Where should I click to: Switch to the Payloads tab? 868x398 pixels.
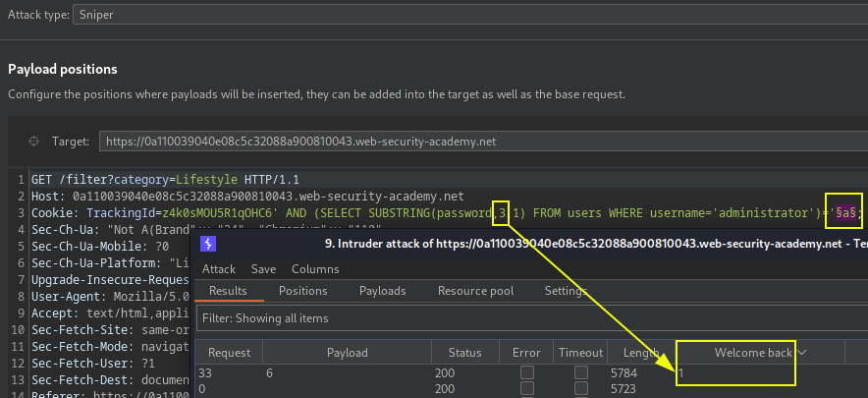[383, 291]
